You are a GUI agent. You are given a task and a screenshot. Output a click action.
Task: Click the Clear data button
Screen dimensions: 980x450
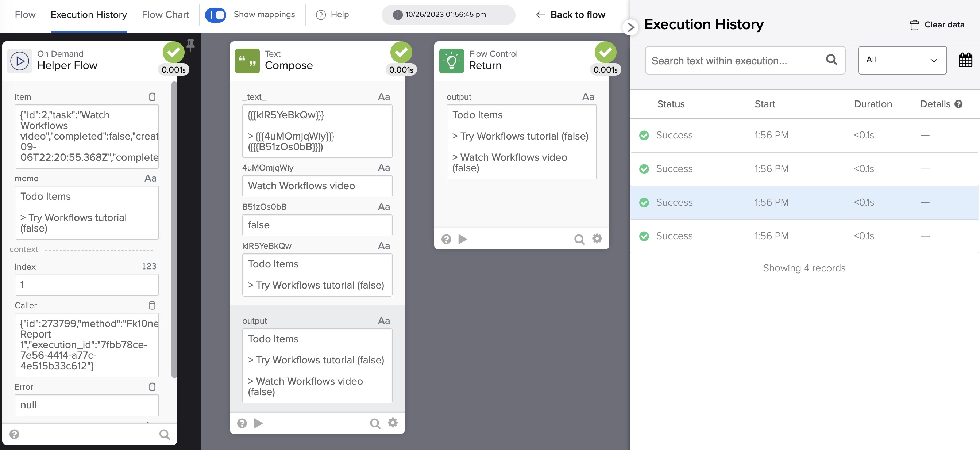(937, 25)
